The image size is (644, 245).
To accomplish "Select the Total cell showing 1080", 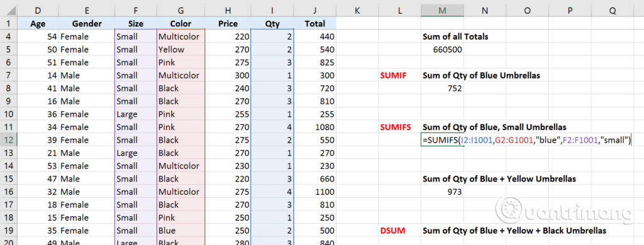I will (x=315, y=128).
